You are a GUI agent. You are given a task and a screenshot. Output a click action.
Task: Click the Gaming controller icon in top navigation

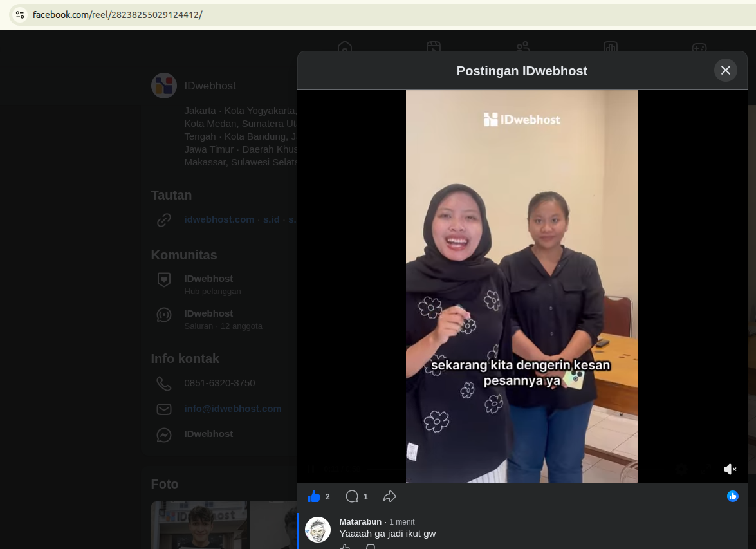coord(699,48)
